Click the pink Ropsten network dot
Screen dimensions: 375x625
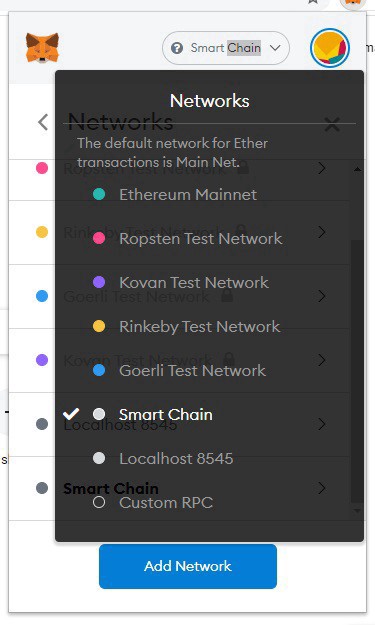coord(99,238)
